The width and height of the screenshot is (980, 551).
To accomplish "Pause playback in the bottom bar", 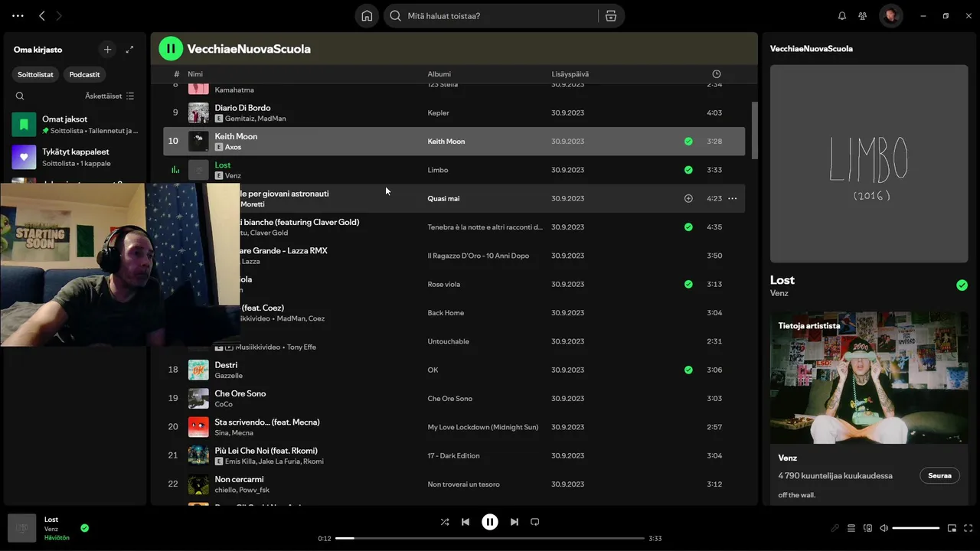I will (x=490, y=522).
